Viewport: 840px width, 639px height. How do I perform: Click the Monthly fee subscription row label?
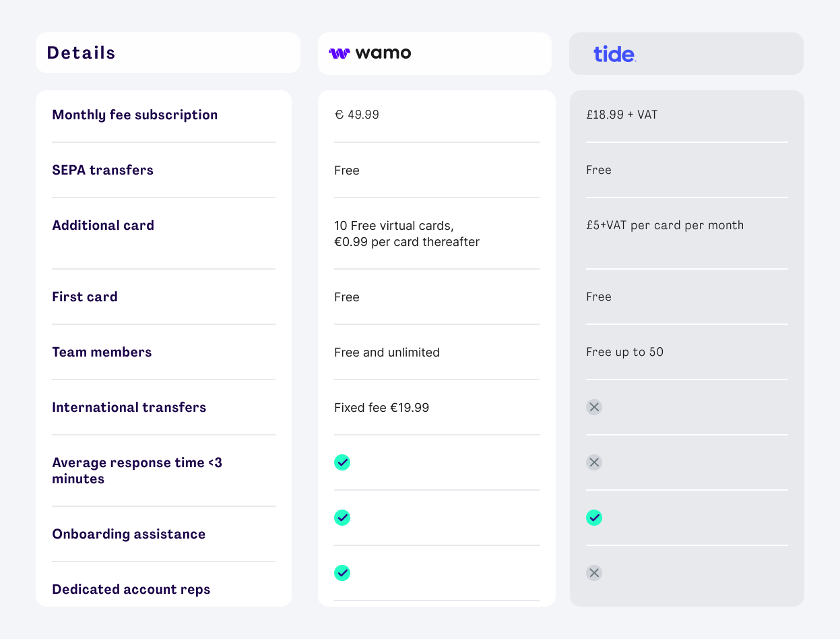pyautogui.click(x=135, y=115)
